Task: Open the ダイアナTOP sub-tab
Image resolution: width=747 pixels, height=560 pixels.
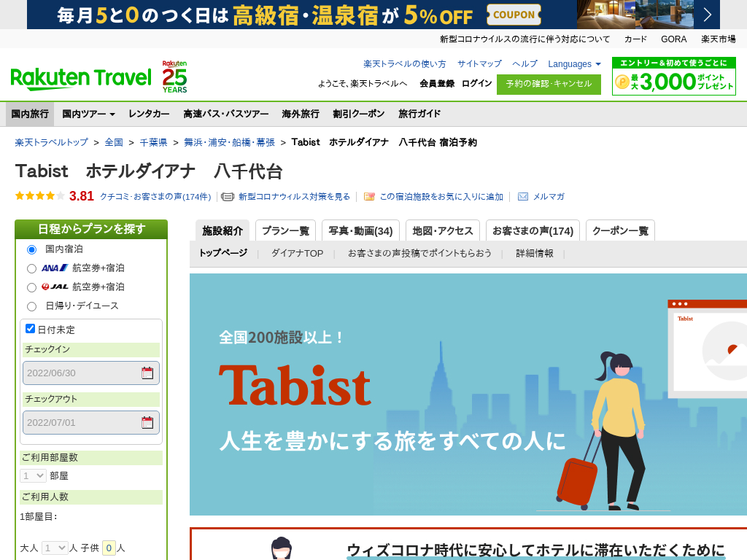Action: pyautogui.click(x=298, y=253)
